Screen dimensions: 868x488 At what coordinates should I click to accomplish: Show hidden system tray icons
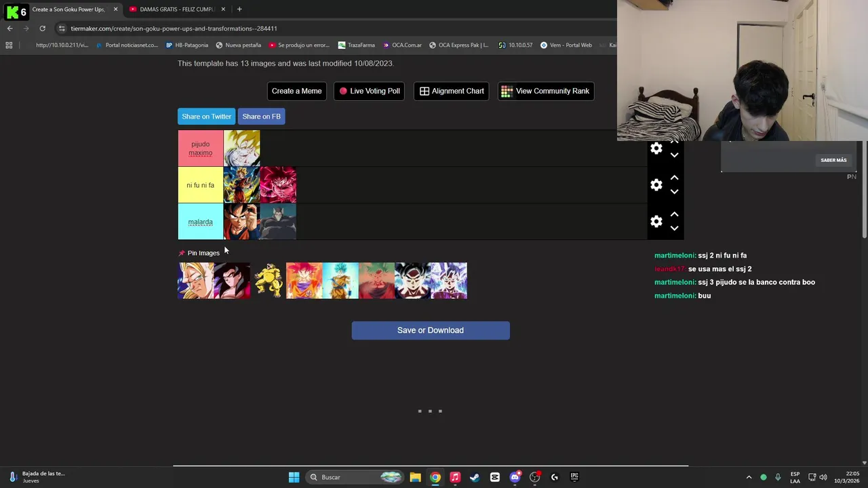(x=749, y=477)
